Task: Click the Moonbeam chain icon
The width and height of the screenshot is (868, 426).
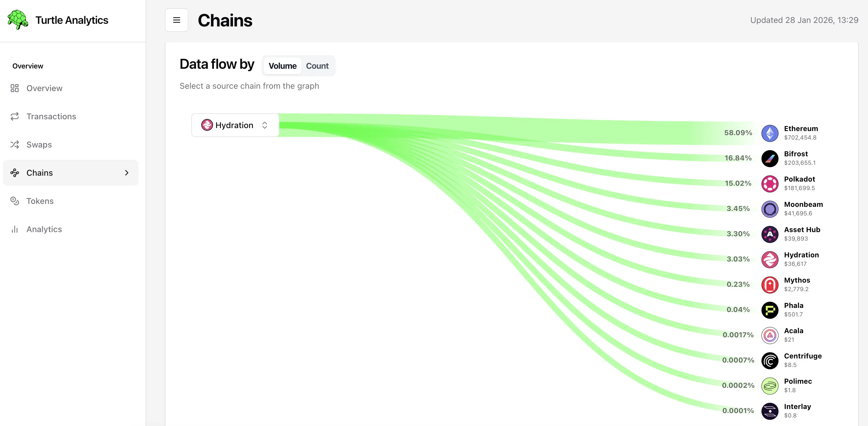Action: 770,209
